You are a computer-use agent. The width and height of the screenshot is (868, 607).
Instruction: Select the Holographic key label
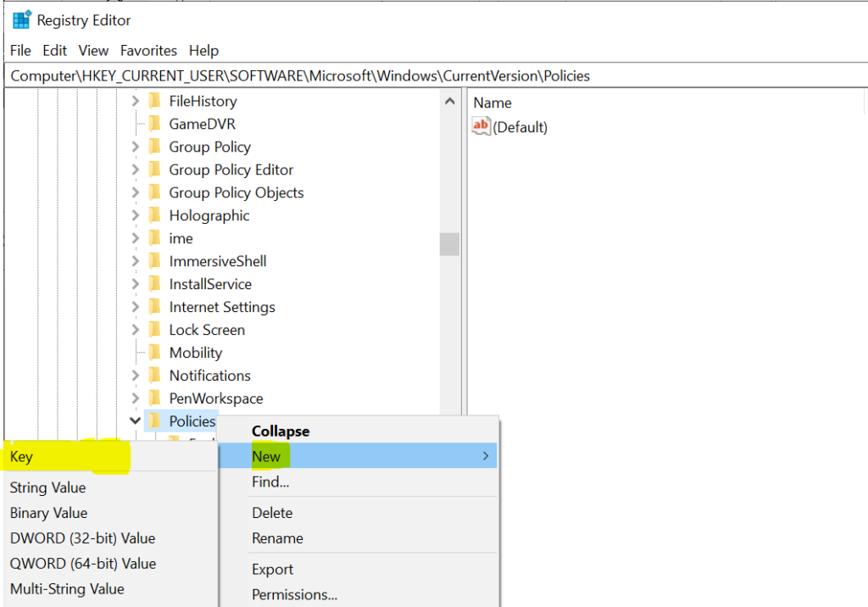pyautogui.click(x=209, y=214)
